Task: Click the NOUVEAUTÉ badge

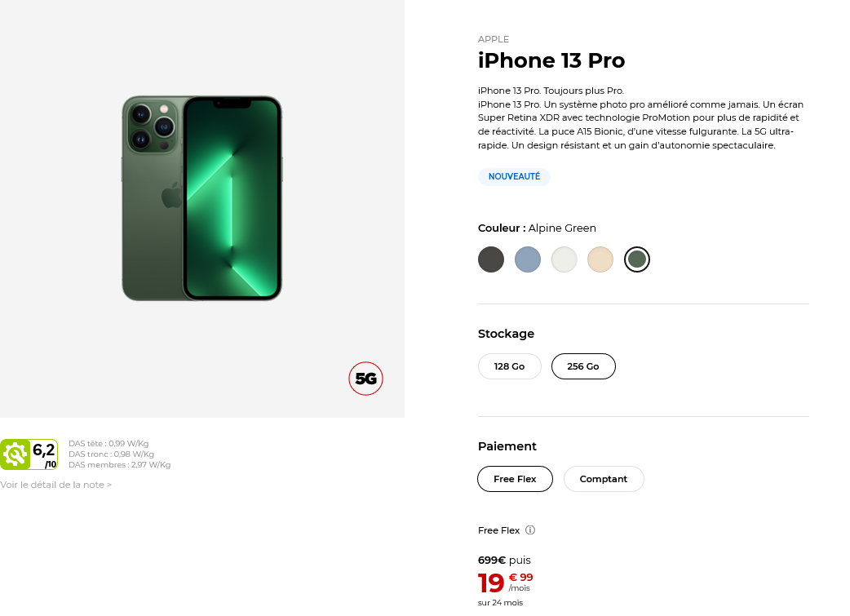Action: click(x=514, y=176)
